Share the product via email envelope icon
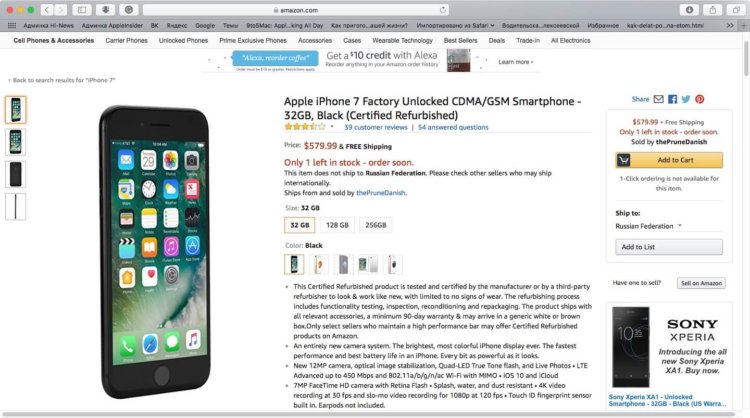The image size is (750, 418). click(x=659, y=99)
